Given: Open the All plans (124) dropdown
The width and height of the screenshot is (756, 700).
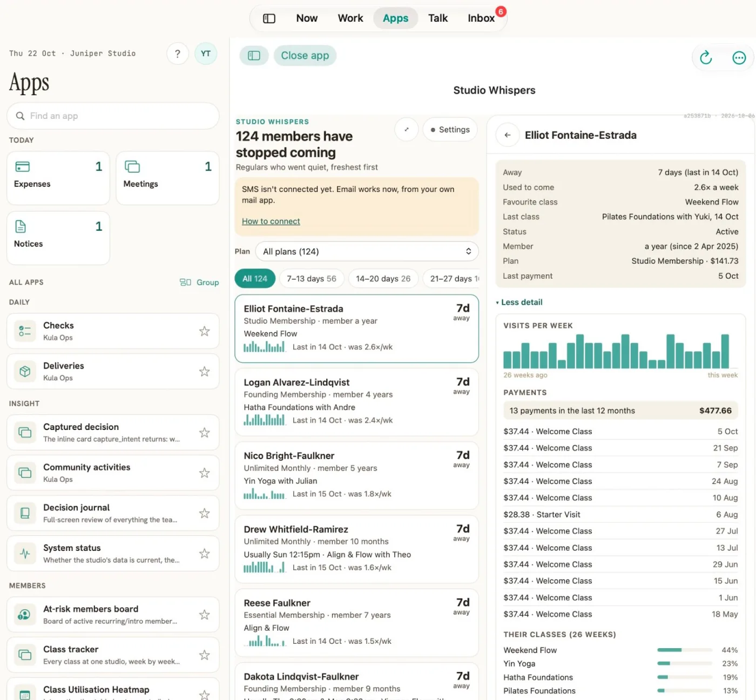Looking at the screenshot, I should pyautogui.click(x=367, y=252).
